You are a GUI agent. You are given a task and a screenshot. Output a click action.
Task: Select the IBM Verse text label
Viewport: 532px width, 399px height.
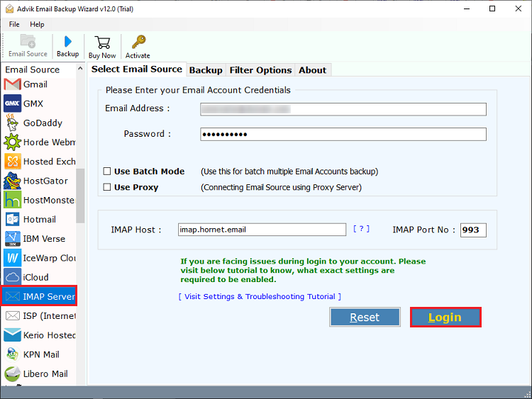coord(44,239)
